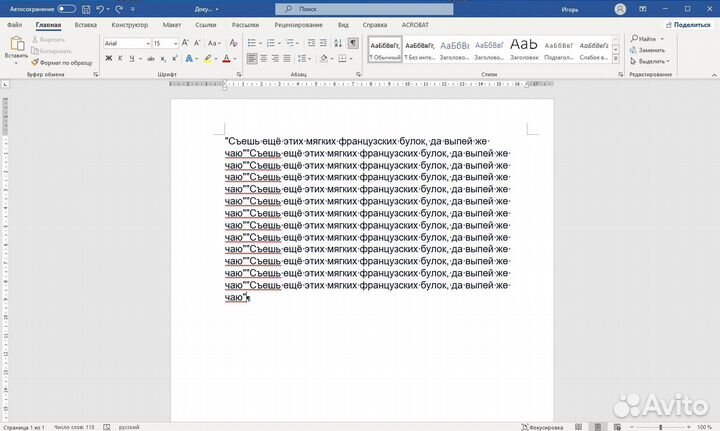
Task: Switch to the Вставка tab
Action: click(x=85, y=25)
